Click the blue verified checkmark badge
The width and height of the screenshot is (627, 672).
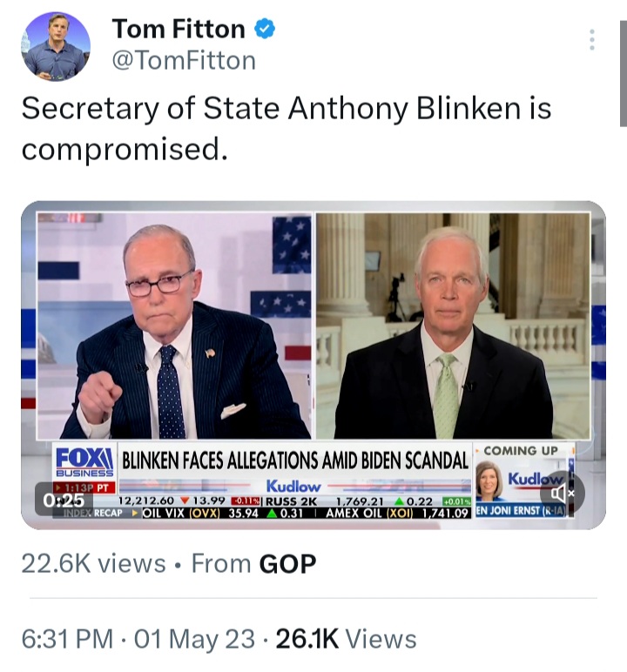265,29
